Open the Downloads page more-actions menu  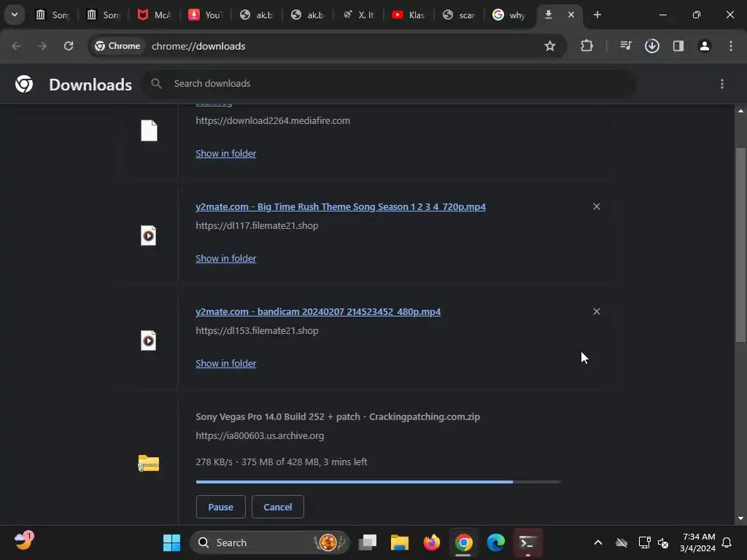722,84
